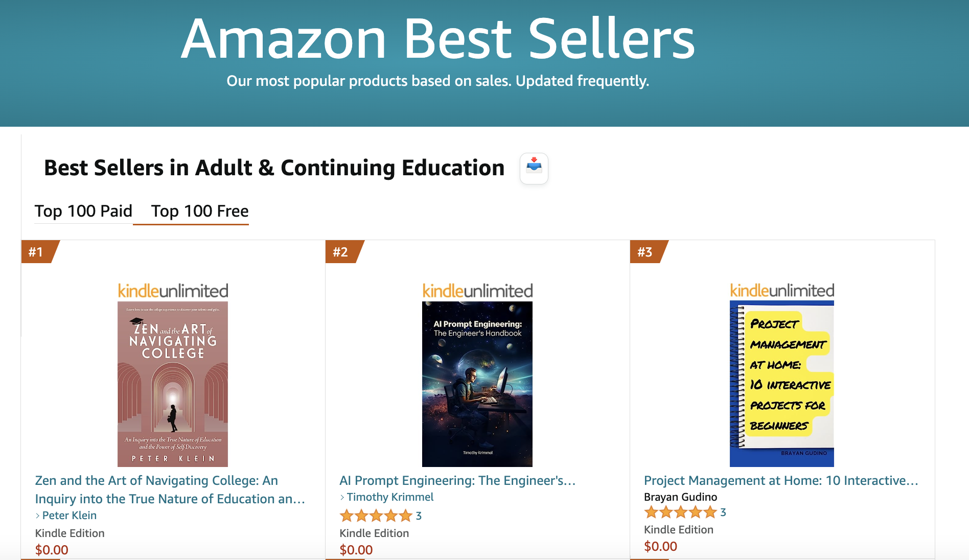Click the kindleunlimited logo above book #3
This screenshot has width=969, height=560.
(x=782, y=290)
